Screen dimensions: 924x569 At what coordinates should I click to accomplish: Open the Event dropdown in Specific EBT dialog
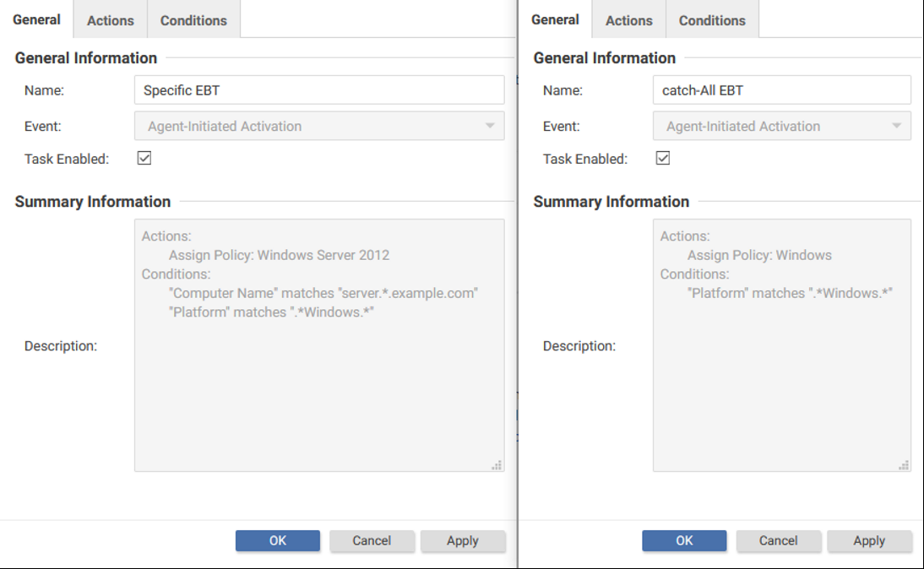tap(491, 125)
